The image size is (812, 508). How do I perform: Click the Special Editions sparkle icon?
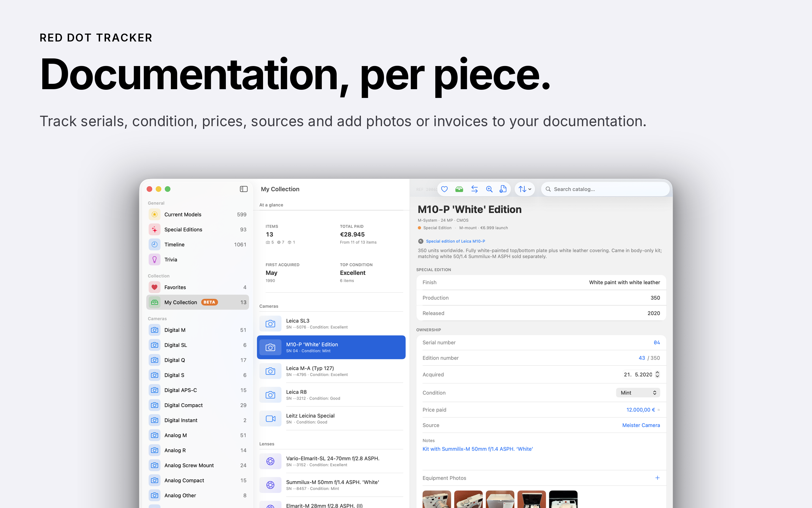[154, 229]
